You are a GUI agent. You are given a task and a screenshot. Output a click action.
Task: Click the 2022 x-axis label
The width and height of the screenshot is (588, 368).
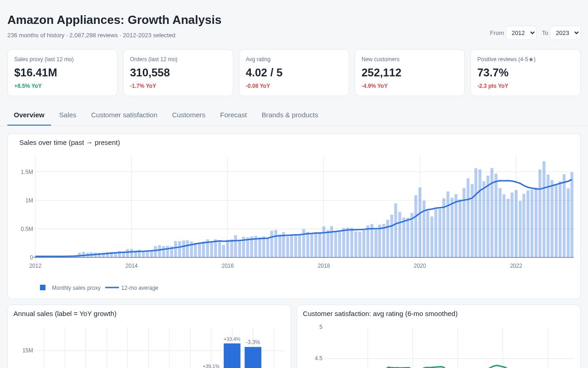(516, 266)
